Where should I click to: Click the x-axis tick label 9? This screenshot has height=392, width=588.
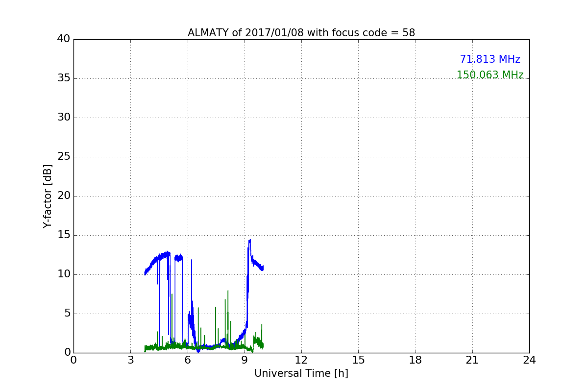click(x=245, y=360)
